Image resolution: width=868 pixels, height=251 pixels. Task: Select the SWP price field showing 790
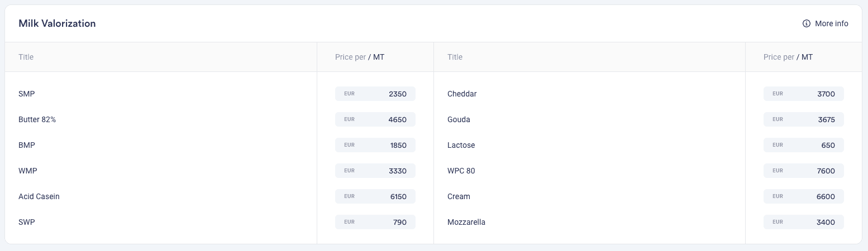pyautogui.click(x=375, y=222)
